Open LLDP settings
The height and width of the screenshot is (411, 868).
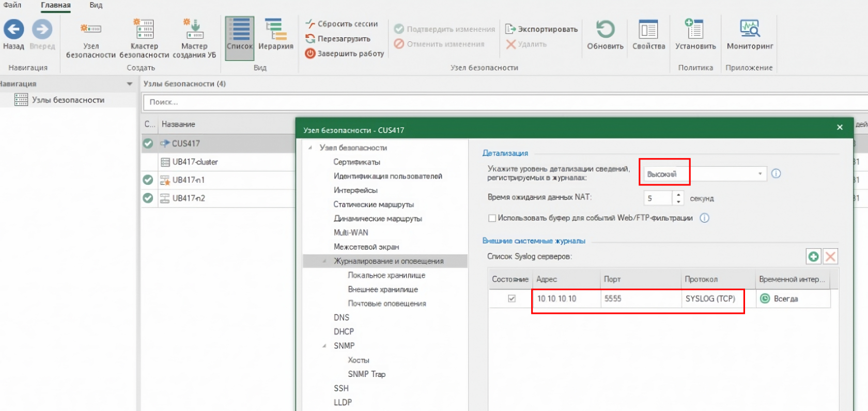343,402
